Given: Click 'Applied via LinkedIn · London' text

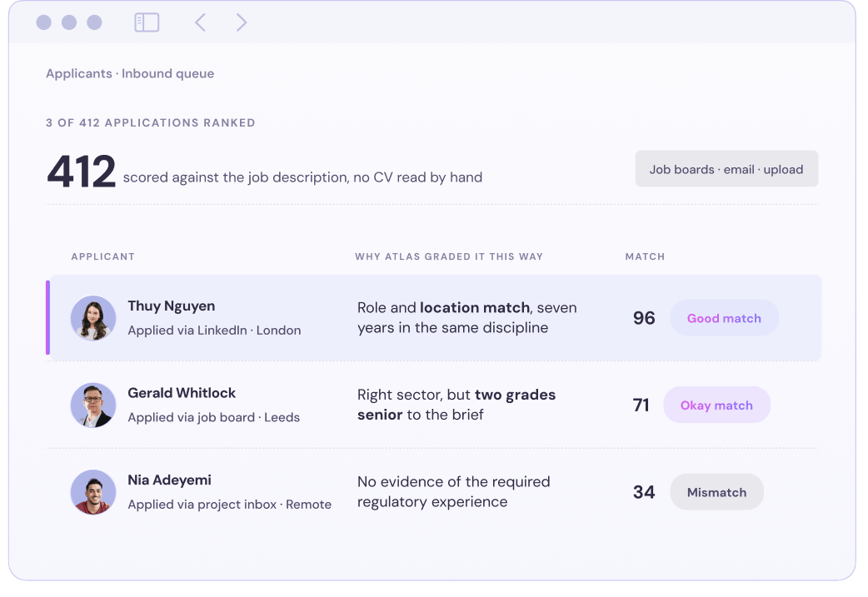Looking at the screenshot, I should click(214, 331).
